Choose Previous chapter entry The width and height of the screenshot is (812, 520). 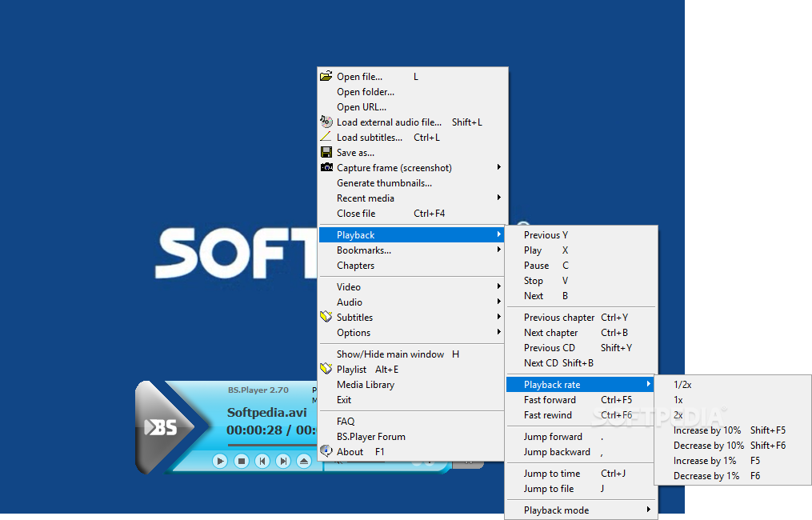(x=581, y=318)
